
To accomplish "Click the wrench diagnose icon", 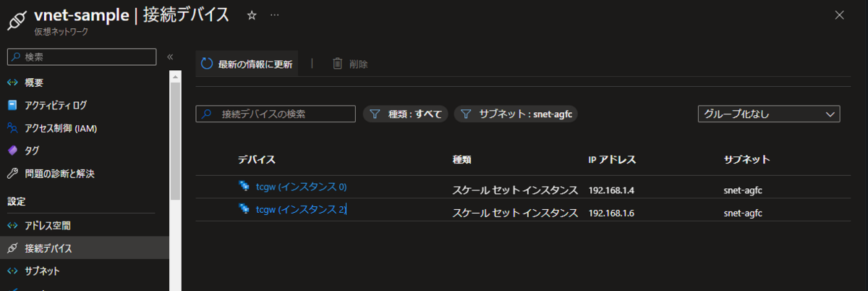I will [x=12, y=174].
